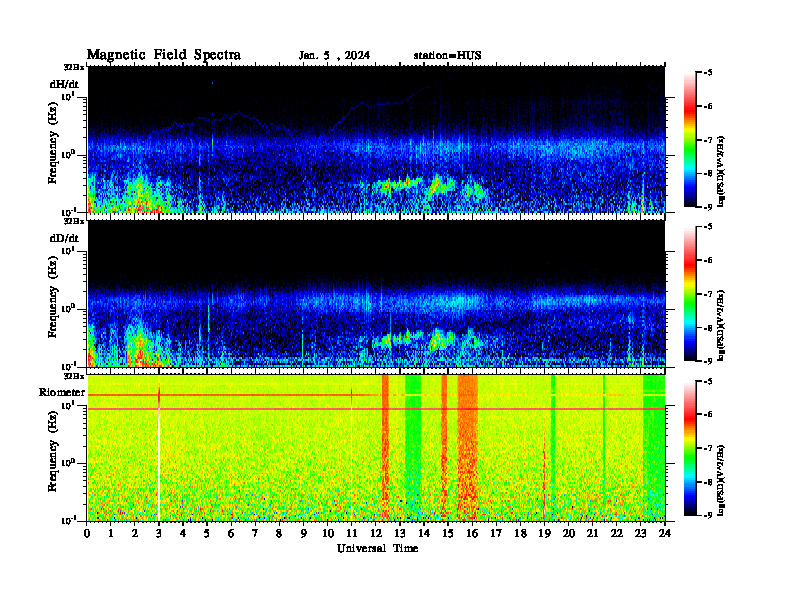
Task: Click the hour 21 tick label on time axis
Action: [x=592, y=534]
